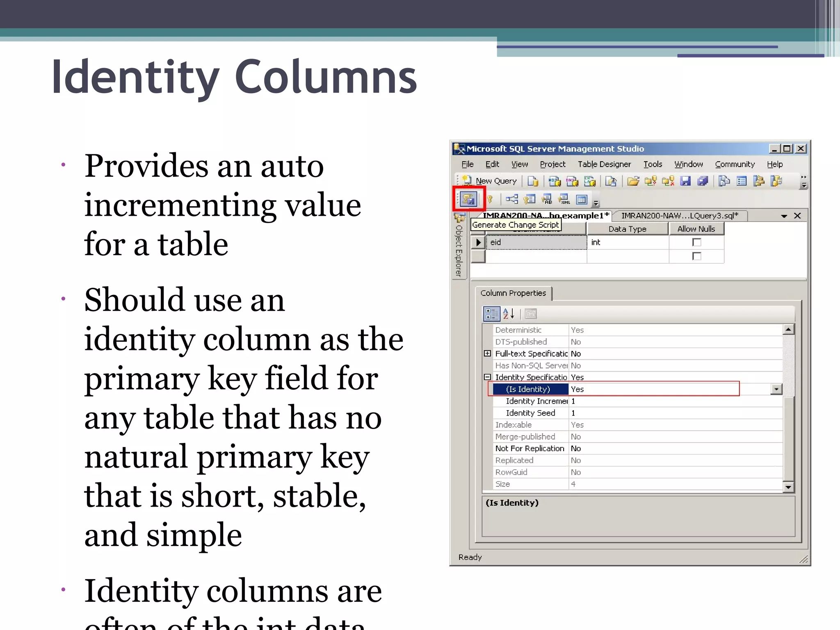Click the Alphabetical A-Z sort icon

(509, 314)
